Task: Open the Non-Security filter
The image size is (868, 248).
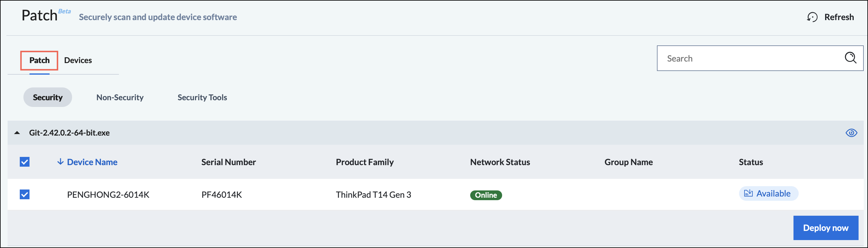Action: pyautogui.click(x=120, y=97)
